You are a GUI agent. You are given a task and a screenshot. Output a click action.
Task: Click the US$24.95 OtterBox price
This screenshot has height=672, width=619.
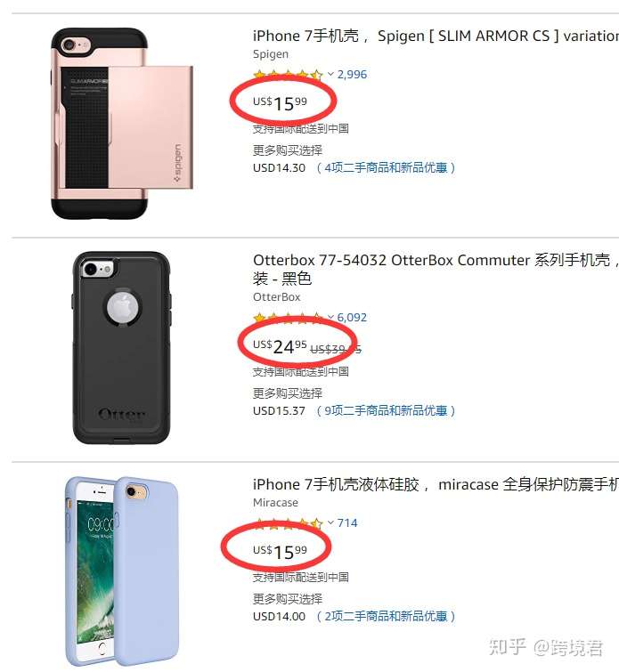click(x=280, y=346)
